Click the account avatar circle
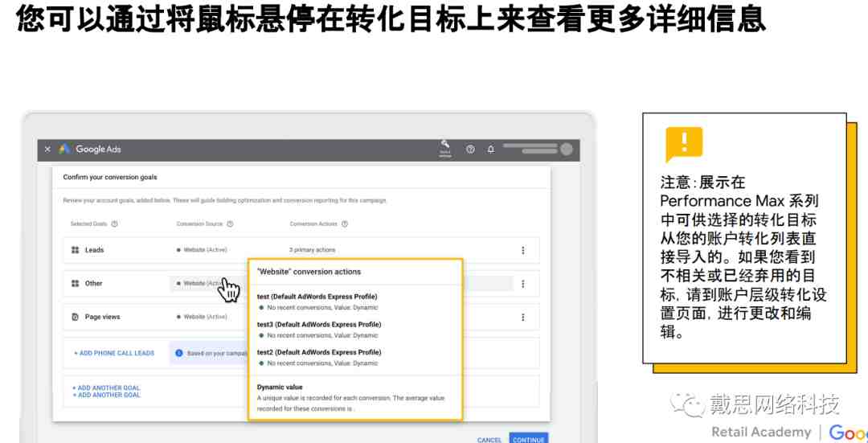This screenshot has height=443, width=868. (x=566, y=149)
